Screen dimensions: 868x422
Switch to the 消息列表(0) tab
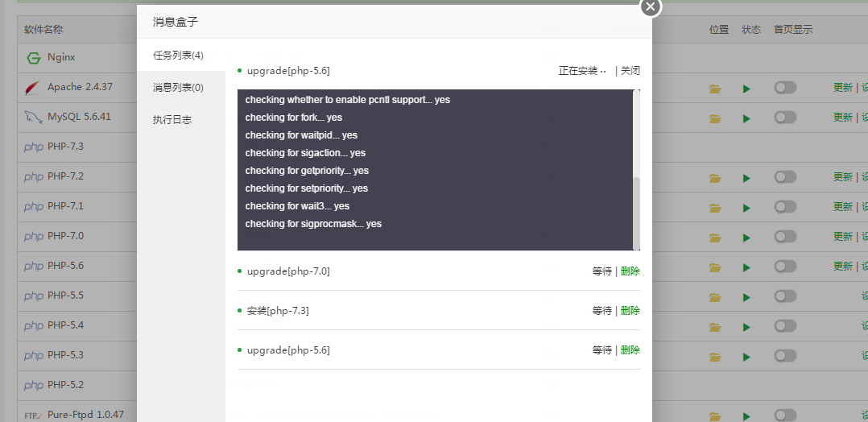(x=181, y=88)
